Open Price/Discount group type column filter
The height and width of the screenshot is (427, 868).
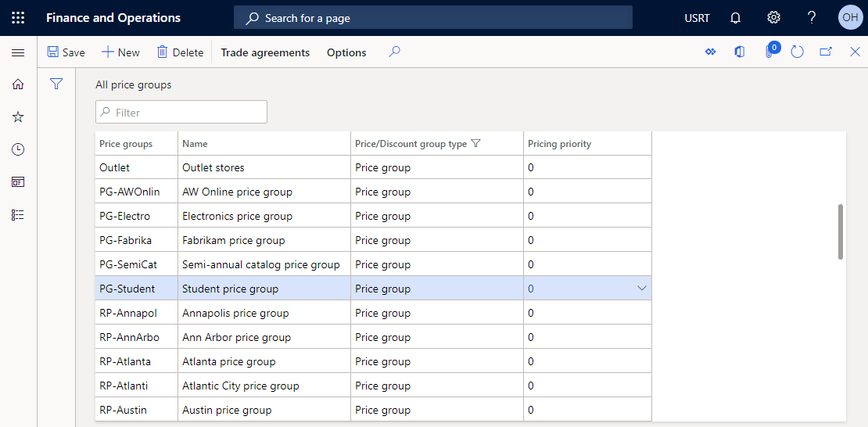point(475,143)
